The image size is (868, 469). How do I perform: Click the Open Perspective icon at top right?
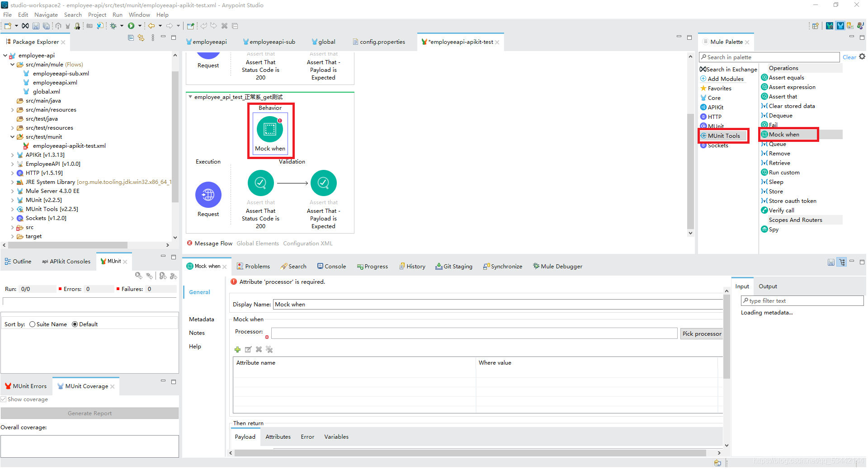(815, 26)
